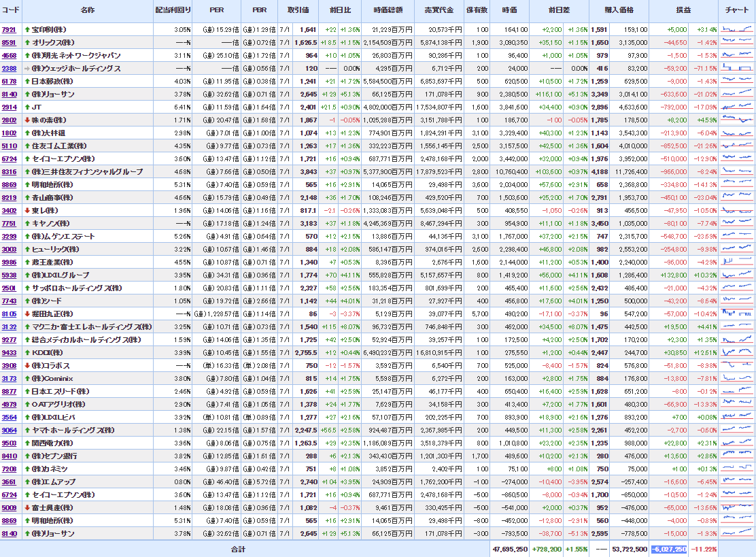
Task: Open stock code link 9433
Action: pos(9,353)
